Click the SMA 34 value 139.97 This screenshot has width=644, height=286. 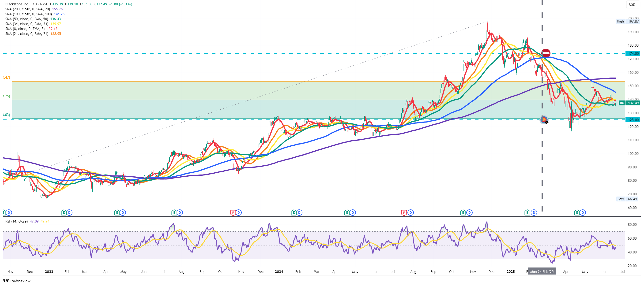(x=56, y=24)
